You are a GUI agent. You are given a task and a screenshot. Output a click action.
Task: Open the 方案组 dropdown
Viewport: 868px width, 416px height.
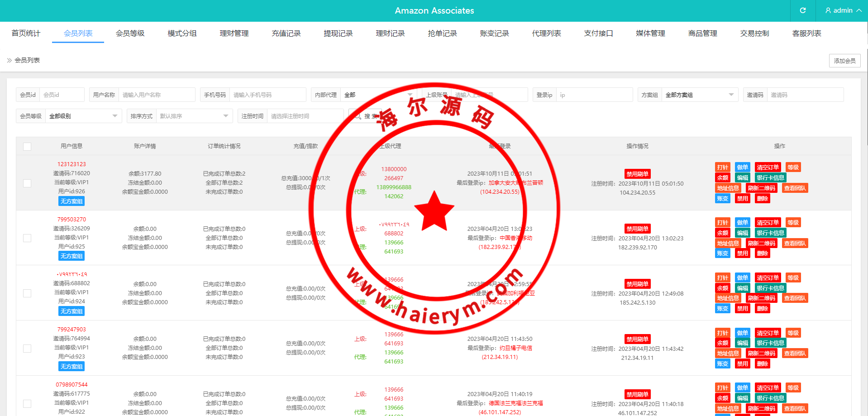pos(699,95)
